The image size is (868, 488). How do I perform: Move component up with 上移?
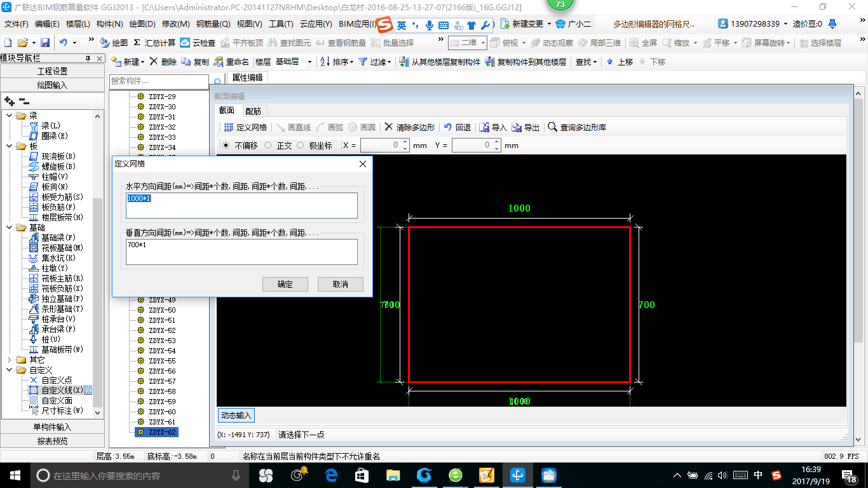620,62
